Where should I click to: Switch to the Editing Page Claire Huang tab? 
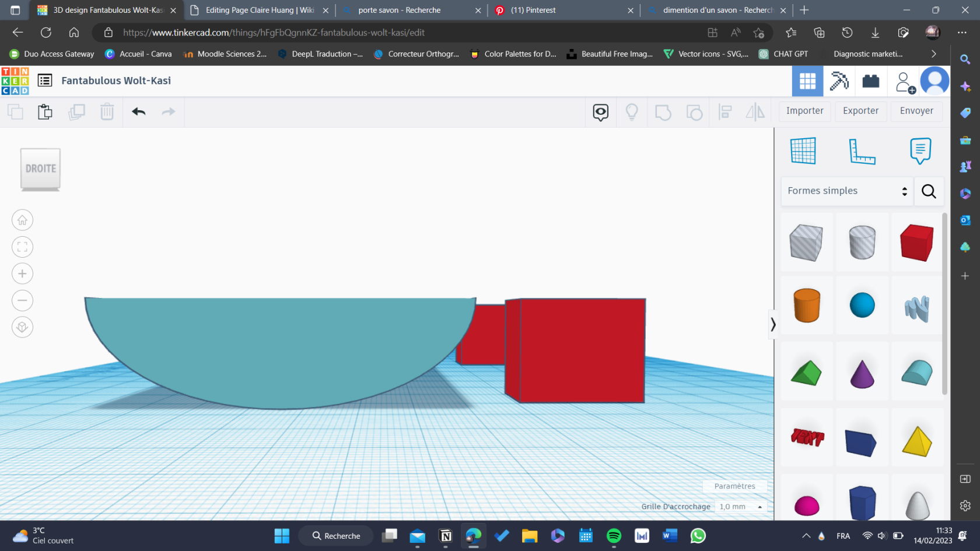[260, 10]
